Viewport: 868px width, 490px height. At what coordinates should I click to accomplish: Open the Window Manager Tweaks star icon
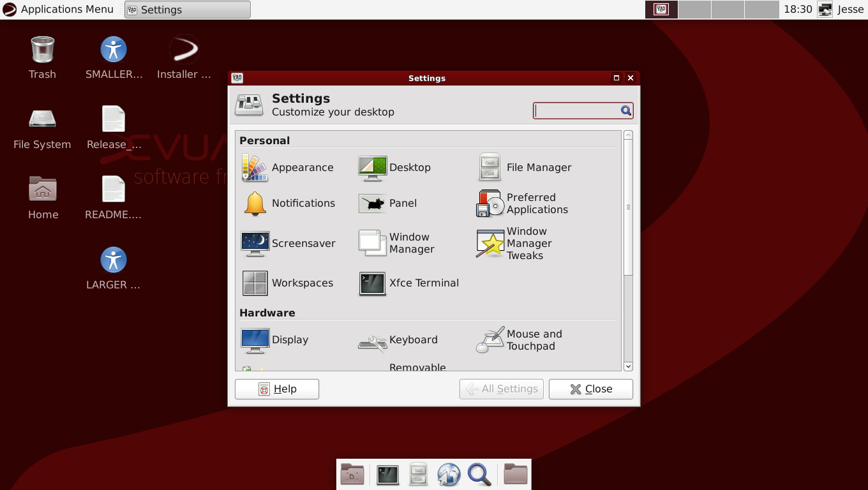tap(490, 244)
